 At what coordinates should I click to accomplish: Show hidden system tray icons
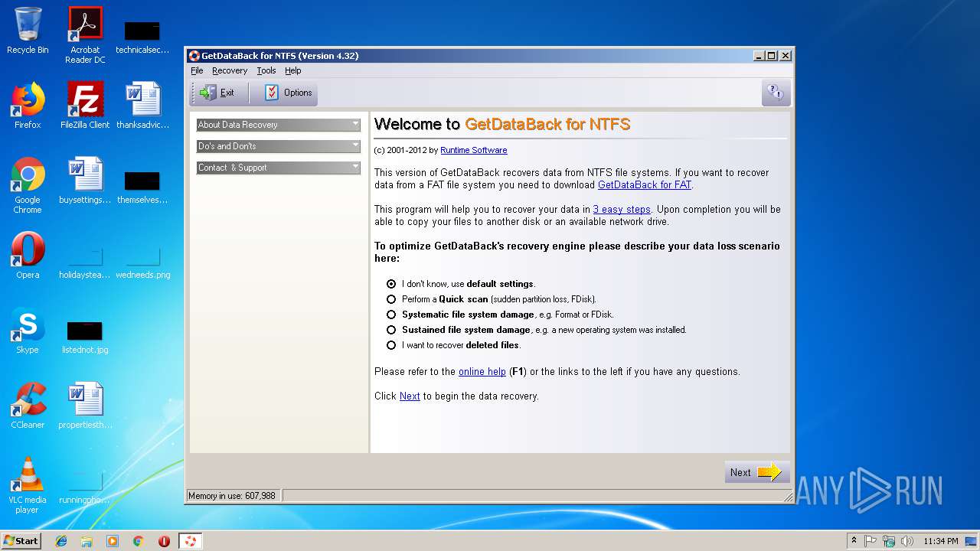pos(854,541)
